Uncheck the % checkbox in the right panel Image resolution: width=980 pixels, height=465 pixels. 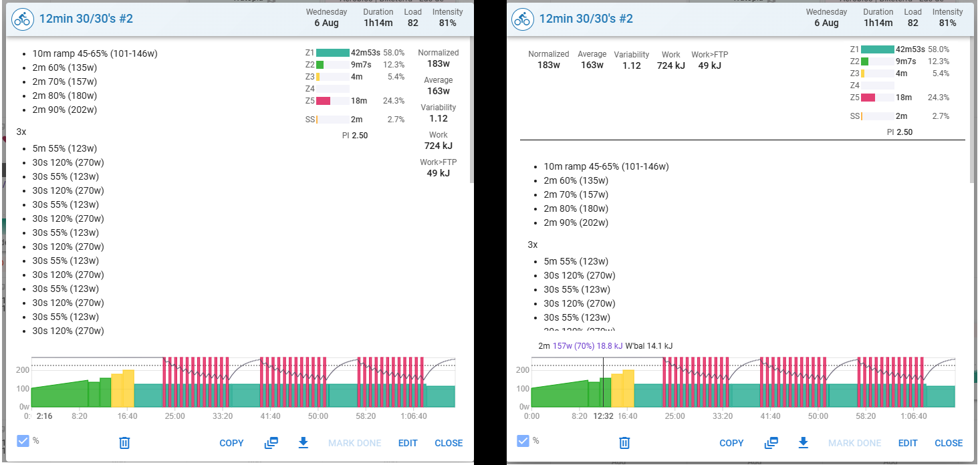(523, 441)
